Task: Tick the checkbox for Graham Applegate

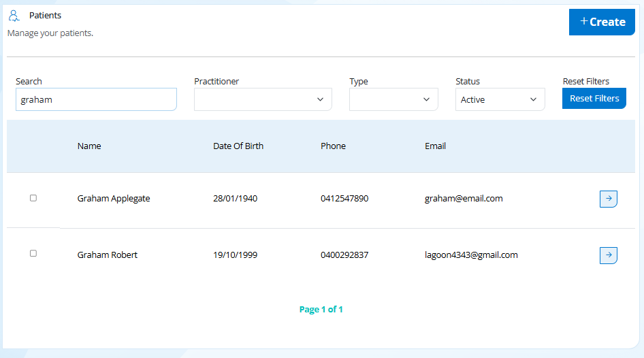Action: [33, 198]
